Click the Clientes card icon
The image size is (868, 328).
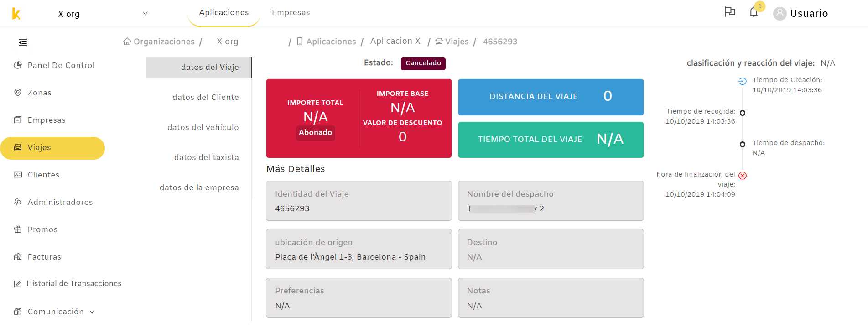(x=18, y=175)
